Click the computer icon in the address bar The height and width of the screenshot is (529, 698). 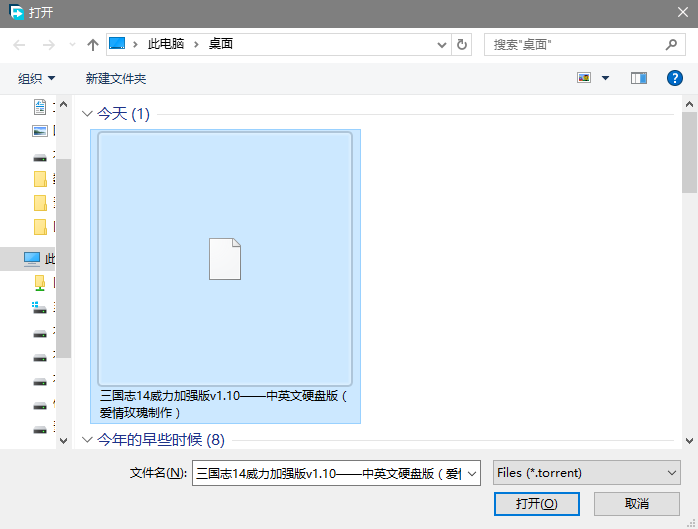click(x=117, y=44)
